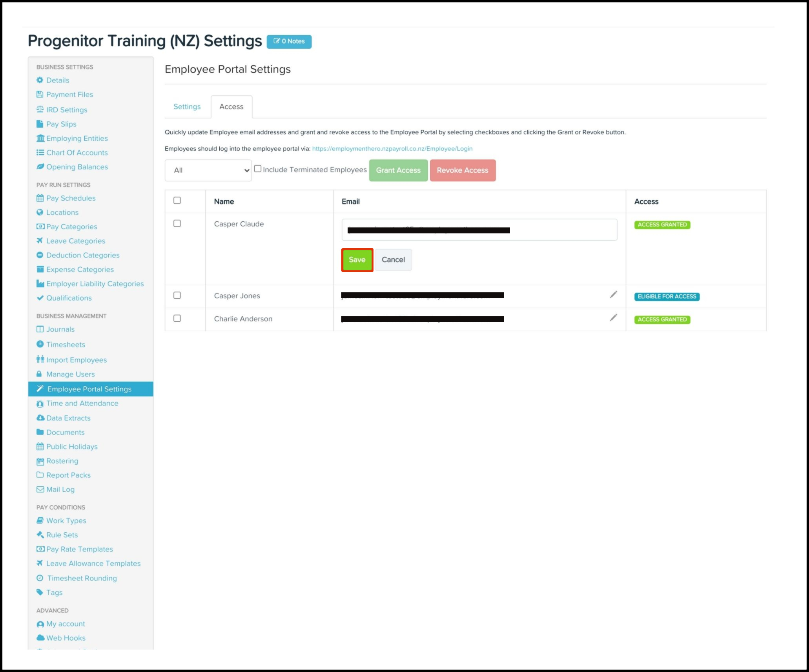Toggle the select-all checkbox in the table header
The width and height of the screenshot is (809, 672).
177,201
